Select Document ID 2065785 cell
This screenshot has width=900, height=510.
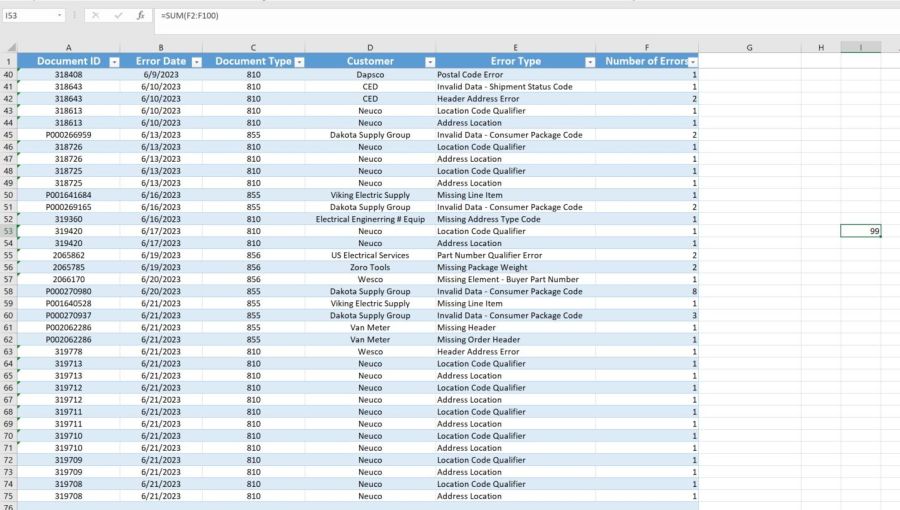click(68, 267)
